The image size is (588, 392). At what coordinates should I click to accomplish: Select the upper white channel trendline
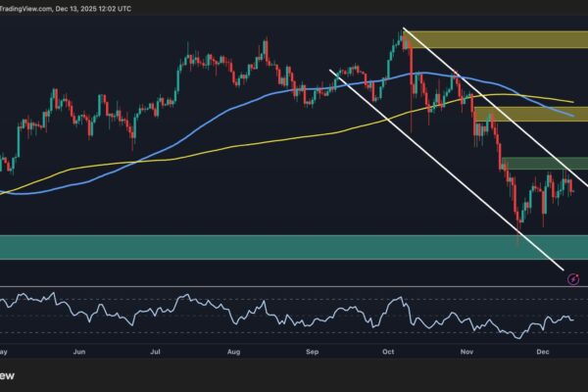pos(490,108)
